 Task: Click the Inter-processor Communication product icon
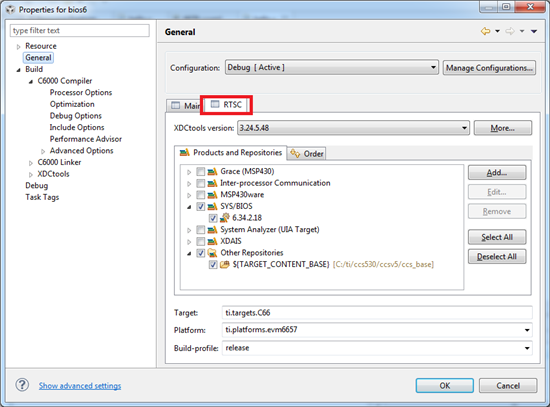212,183
